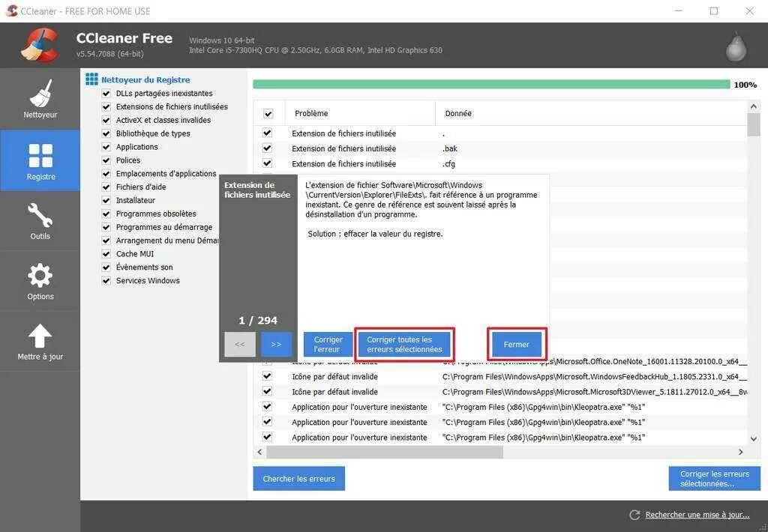Toggle the select-all checkbox in table header

[x=268, y=114]
